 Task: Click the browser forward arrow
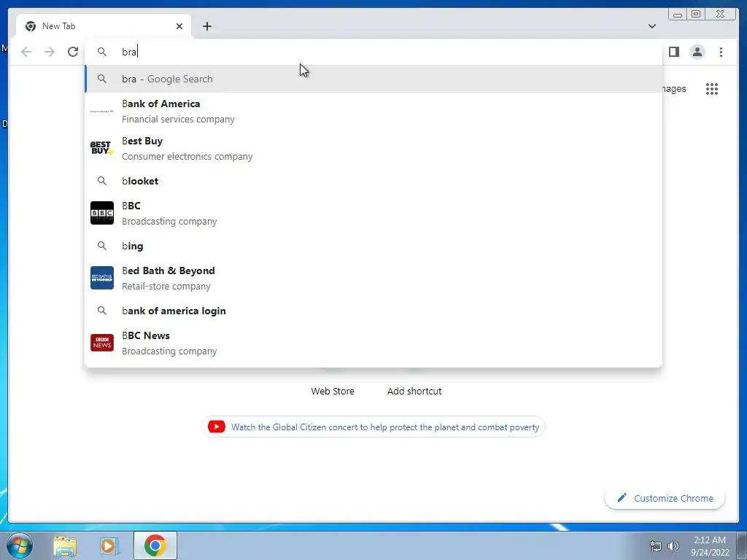pos(50,52)
